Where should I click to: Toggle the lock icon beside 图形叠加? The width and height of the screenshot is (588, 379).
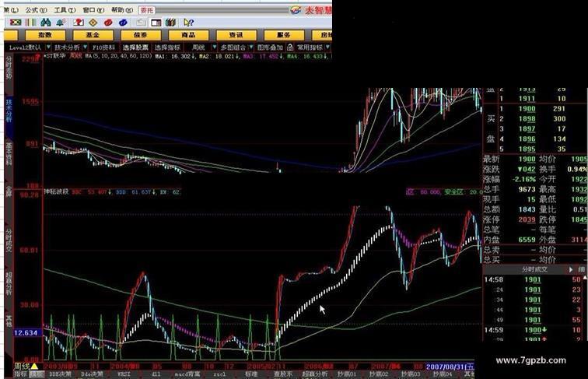coord(290,47)
